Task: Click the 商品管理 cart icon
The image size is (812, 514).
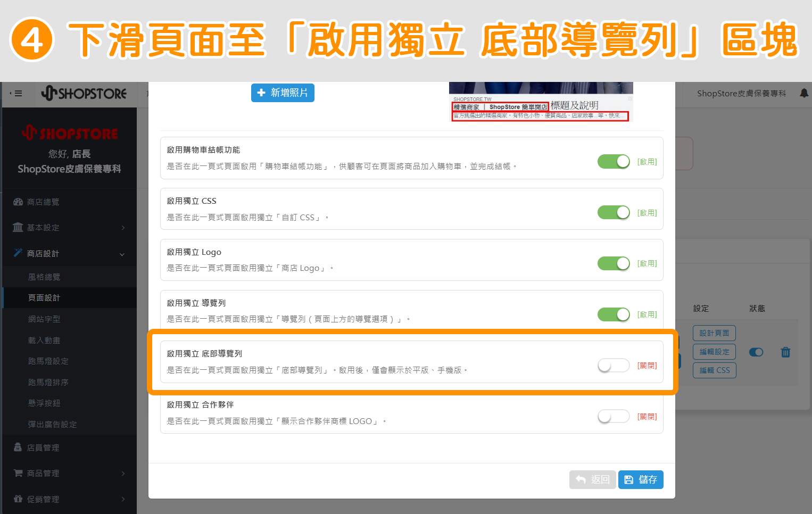Action: coord(18,473)
